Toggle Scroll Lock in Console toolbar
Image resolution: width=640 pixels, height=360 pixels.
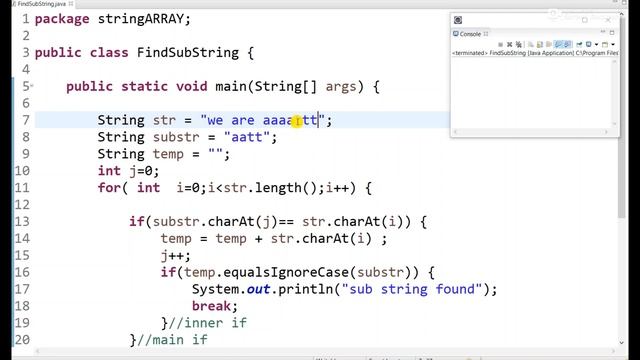(540, 44)
